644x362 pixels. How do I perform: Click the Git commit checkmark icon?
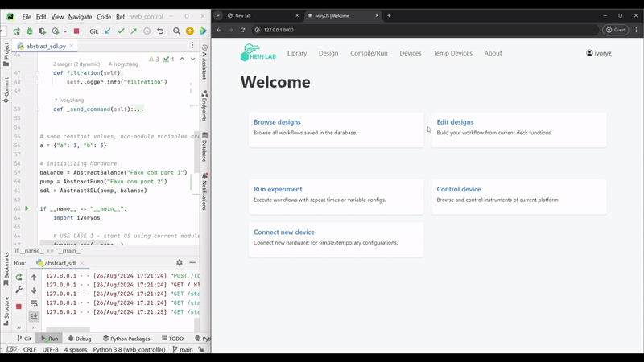(121, 31)
